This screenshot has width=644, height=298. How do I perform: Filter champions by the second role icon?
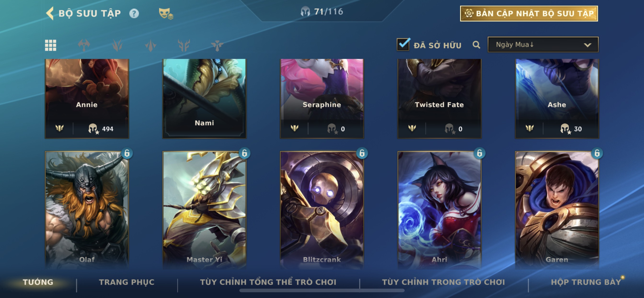click(117, 45)
